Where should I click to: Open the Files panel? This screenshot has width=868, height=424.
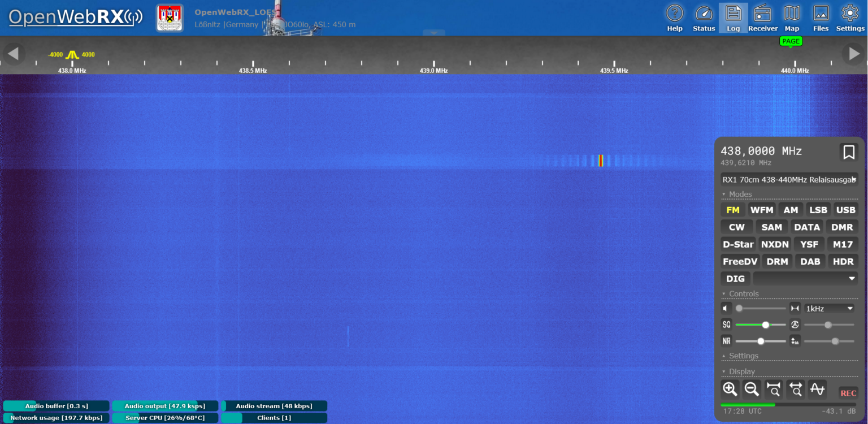[x=821, y=18]
